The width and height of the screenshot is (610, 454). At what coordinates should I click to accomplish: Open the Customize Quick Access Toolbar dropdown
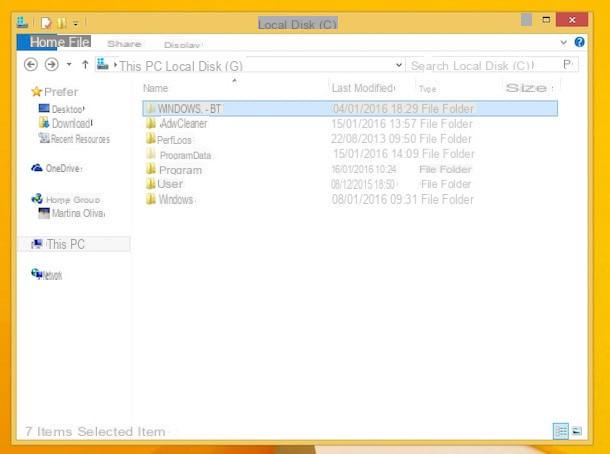coord(75,24)
